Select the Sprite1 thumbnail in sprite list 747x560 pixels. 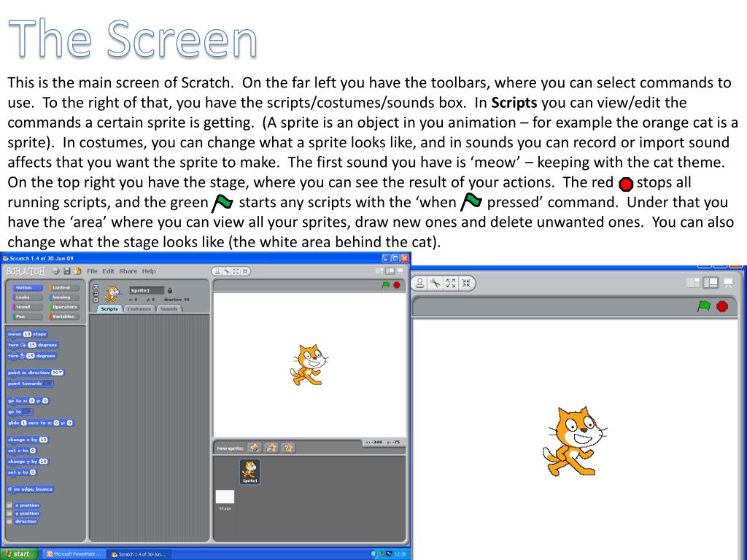(249, 472)
